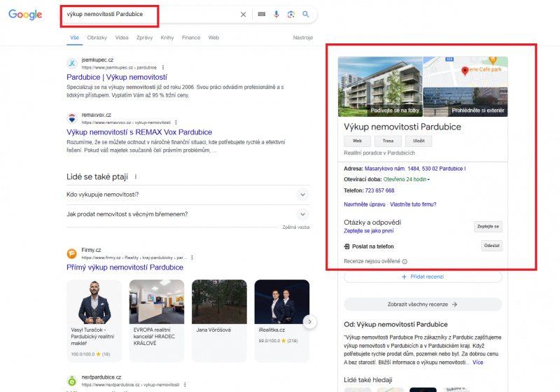560x392 pixels.
Task: Click the www.firmy.cz breadcrumb URL
Action: [x=134, y=258]
